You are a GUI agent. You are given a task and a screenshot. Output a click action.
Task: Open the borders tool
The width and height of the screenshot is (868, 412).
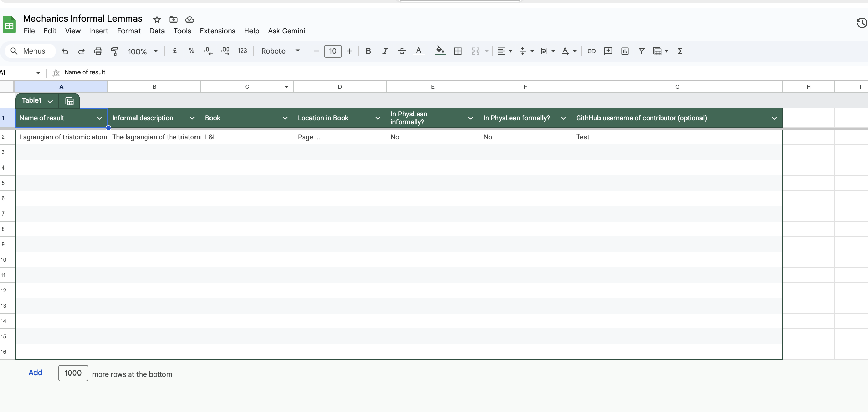click(458, 51)
